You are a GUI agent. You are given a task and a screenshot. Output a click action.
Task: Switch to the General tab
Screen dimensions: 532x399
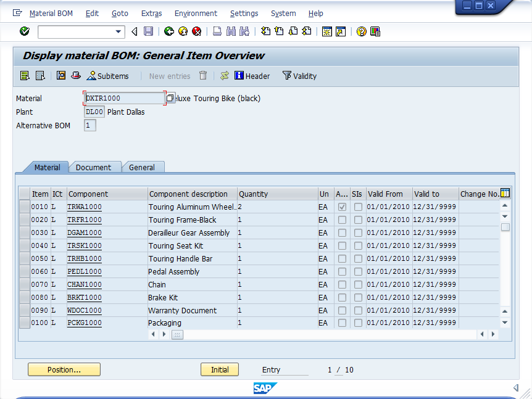click(x=142, y=168)
